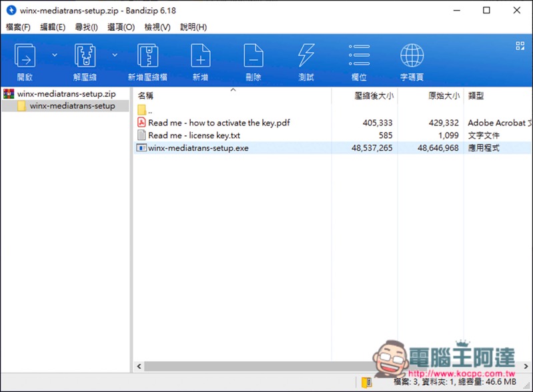Click the 文字文件 type cell
Image resolution: width=533 pixels, height=392 pixels.
(484, 135)
